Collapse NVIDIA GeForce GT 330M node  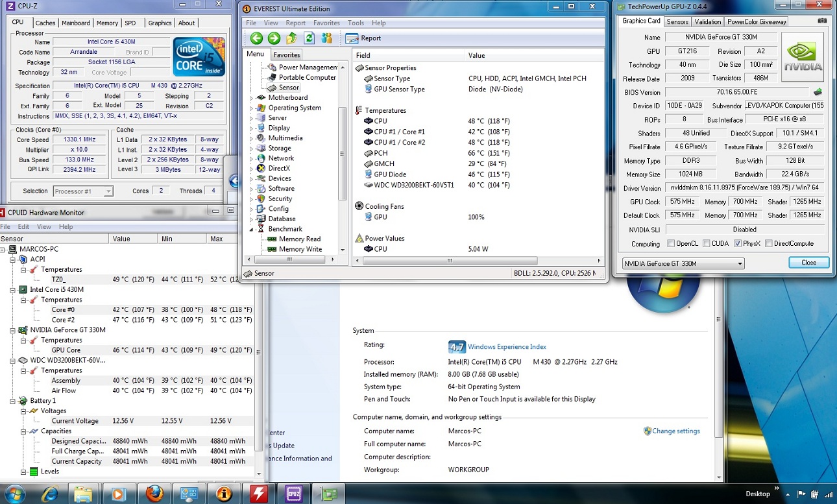(13, 330)
